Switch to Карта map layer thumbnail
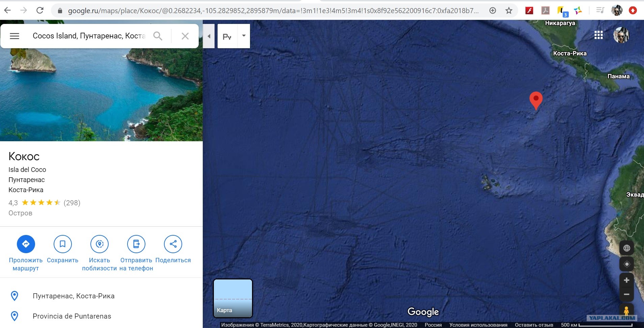644x328 pixels. [233, 298]
